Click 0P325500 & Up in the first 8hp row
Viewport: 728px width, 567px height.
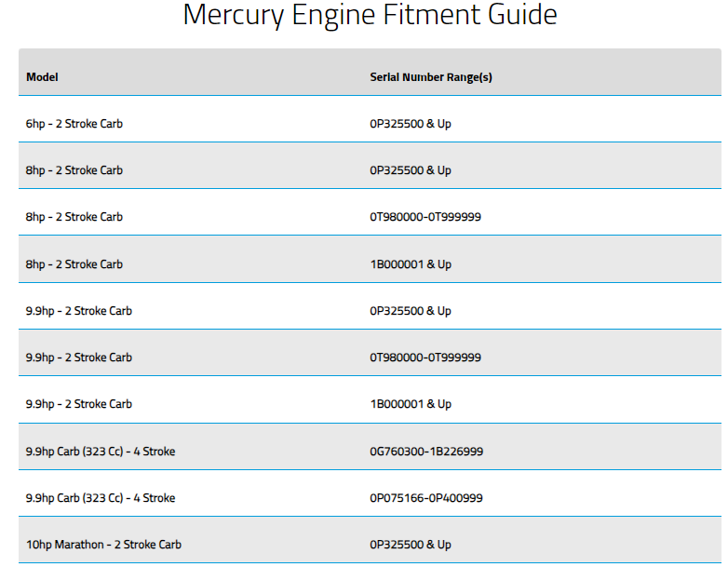point(411,170)
